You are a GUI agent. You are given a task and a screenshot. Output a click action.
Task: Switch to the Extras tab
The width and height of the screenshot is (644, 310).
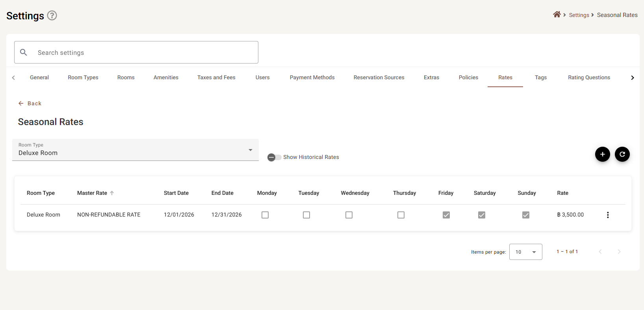coord(432,77)
